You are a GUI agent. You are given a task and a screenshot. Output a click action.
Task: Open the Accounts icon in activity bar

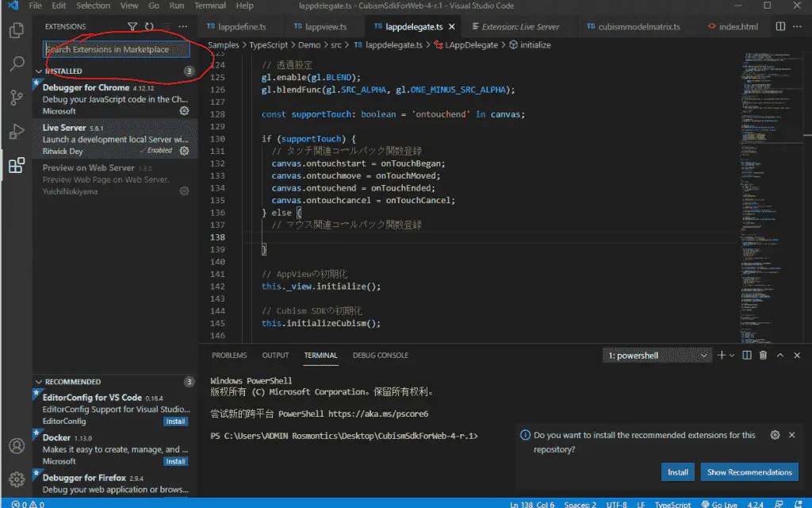(17, 446)
